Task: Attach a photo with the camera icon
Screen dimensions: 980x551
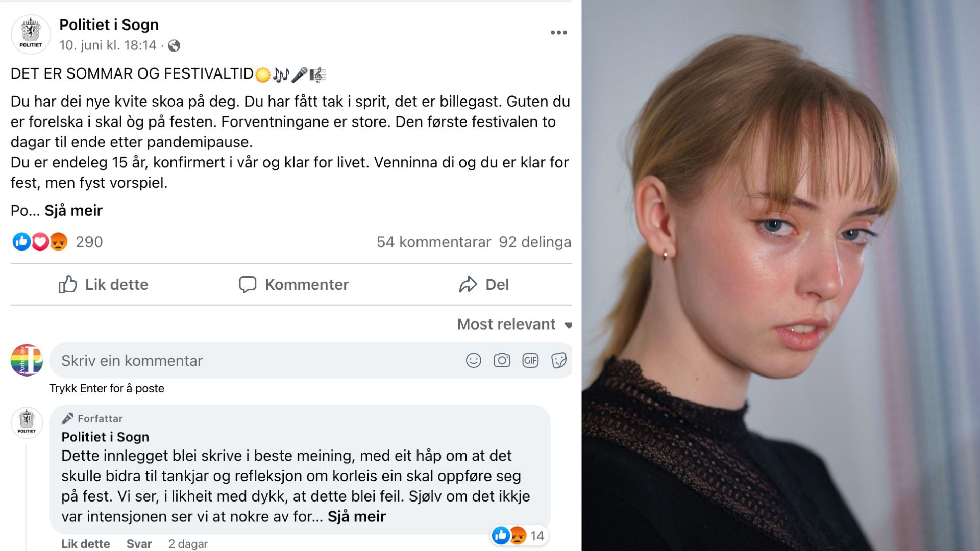Action: (x=502, y=361)
